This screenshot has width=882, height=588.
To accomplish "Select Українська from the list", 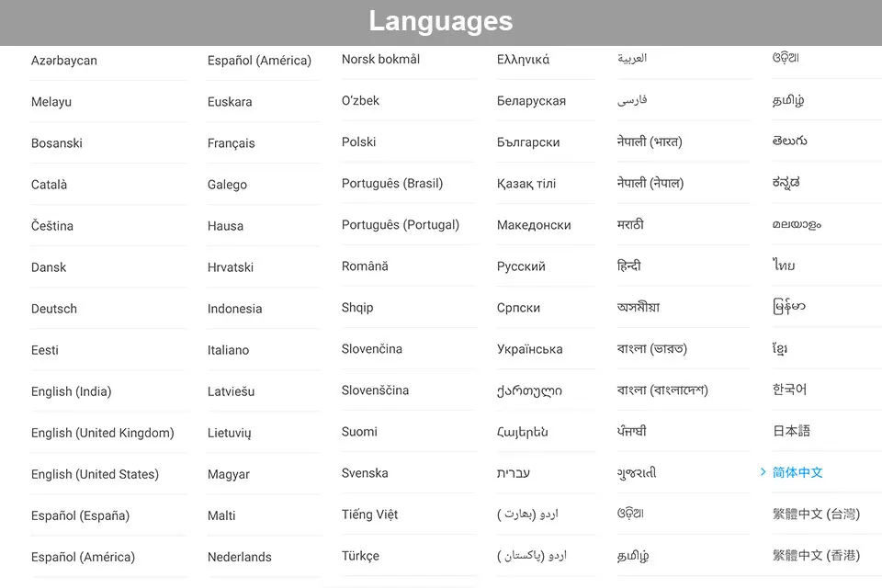I will (529, 349).
